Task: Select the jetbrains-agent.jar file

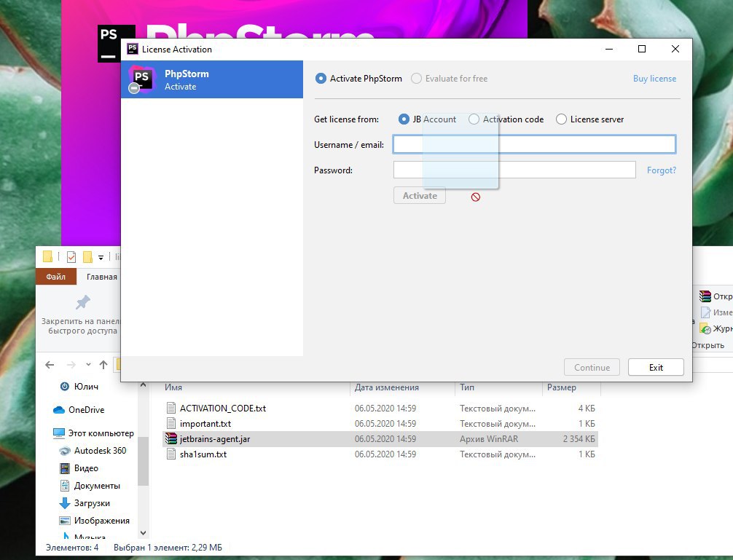Action: point(380,439)
